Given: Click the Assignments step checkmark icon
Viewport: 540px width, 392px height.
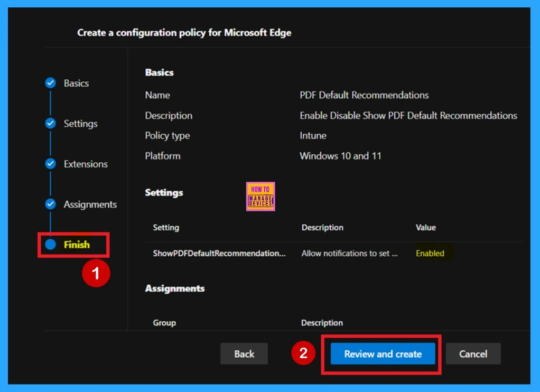Looking at the screenshot, I should click(50, 204).
